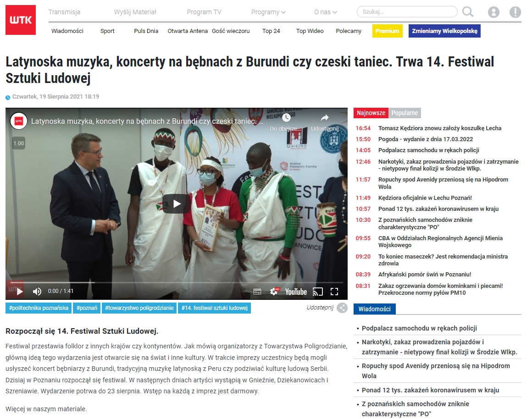Viewport: 532px width, 419px height.
Task: Enter fullscreen video mode
Action: tap(334, 292)
